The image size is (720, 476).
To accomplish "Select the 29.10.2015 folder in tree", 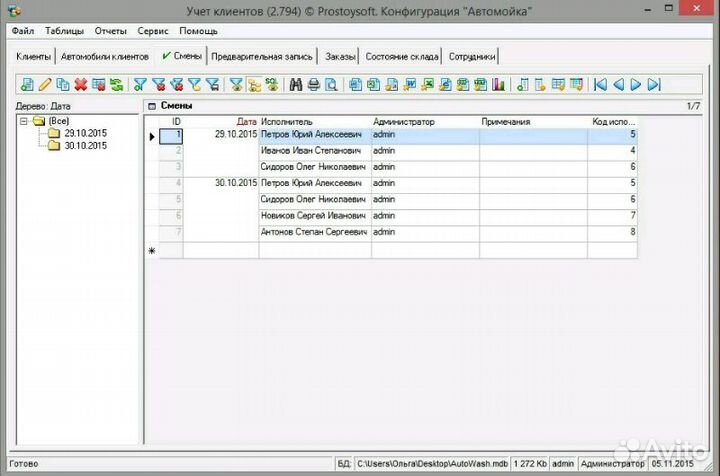I will coord(85,133).
